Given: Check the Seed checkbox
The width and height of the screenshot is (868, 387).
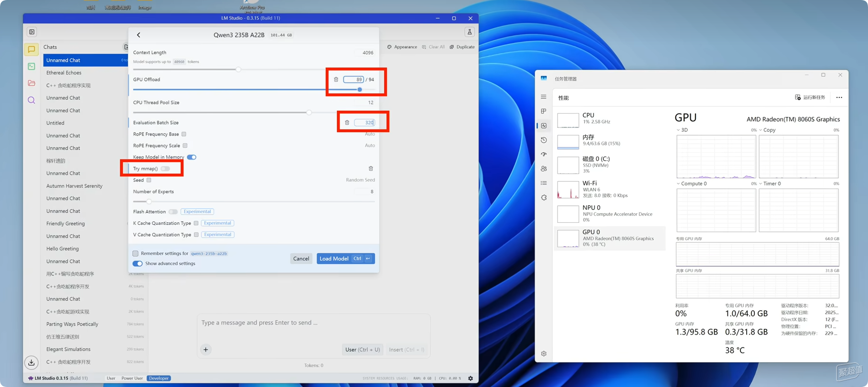Looking at the screenshot, I should pyautogui.click(x=149, y=180).
